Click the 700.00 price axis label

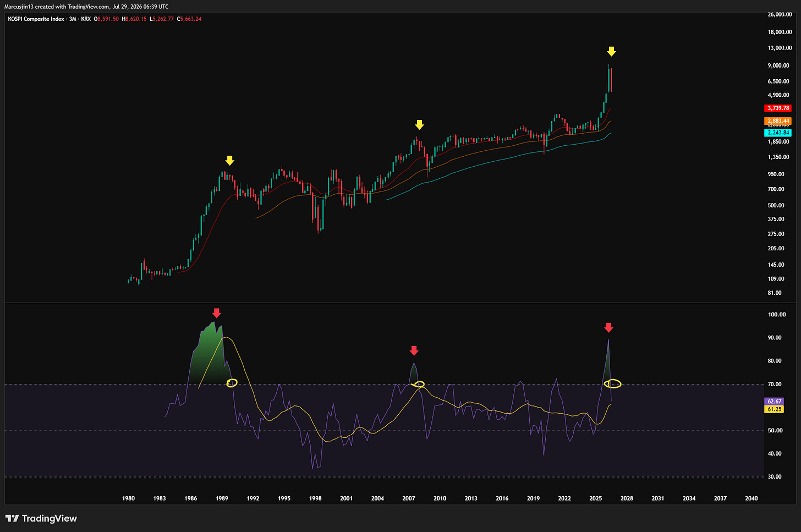(776, 189)
